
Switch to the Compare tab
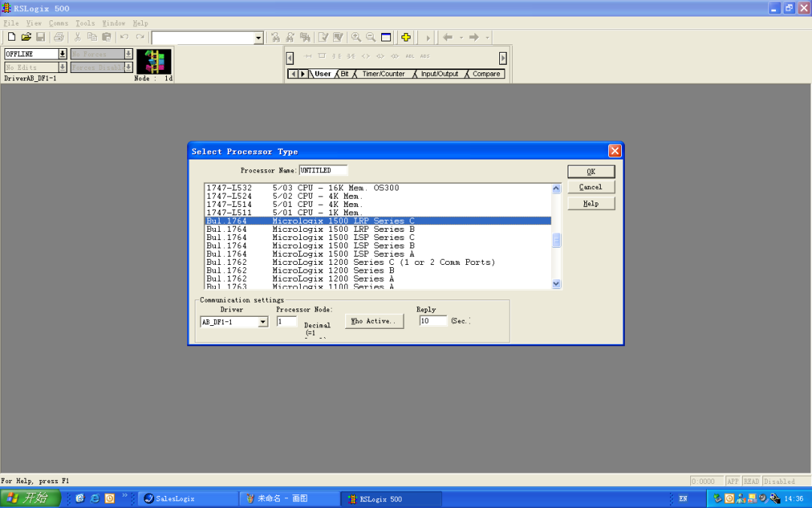(486, 74)
